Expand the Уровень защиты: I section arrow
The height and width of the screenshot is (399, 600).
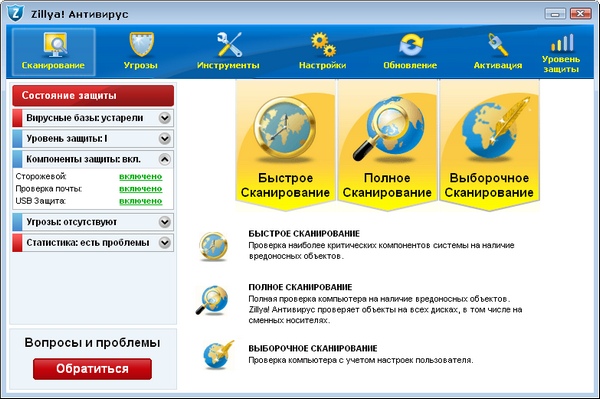point(165,138)
